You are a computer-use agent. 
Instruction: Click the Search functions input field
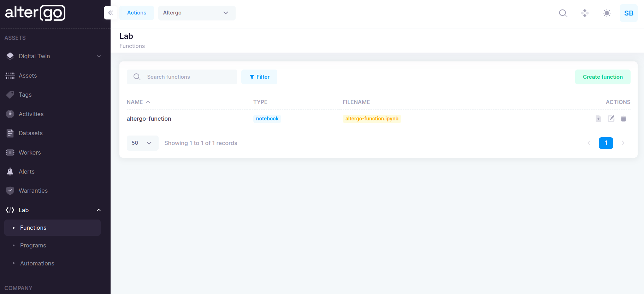coord(187,77)
